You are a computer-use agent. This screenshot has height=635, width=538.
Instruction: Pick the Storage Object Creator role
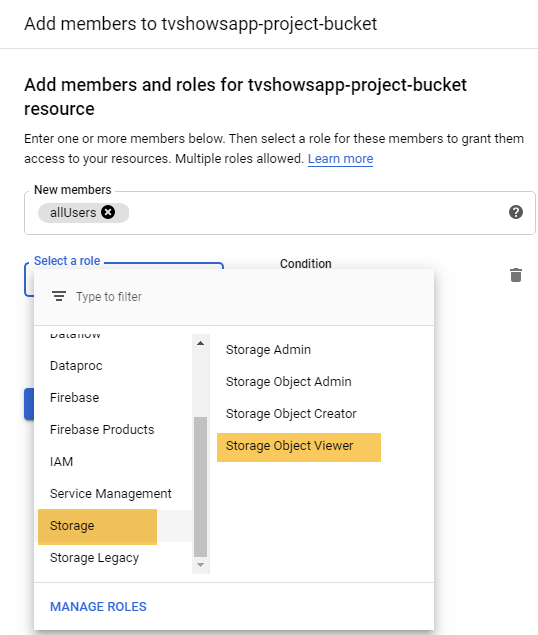291,413
